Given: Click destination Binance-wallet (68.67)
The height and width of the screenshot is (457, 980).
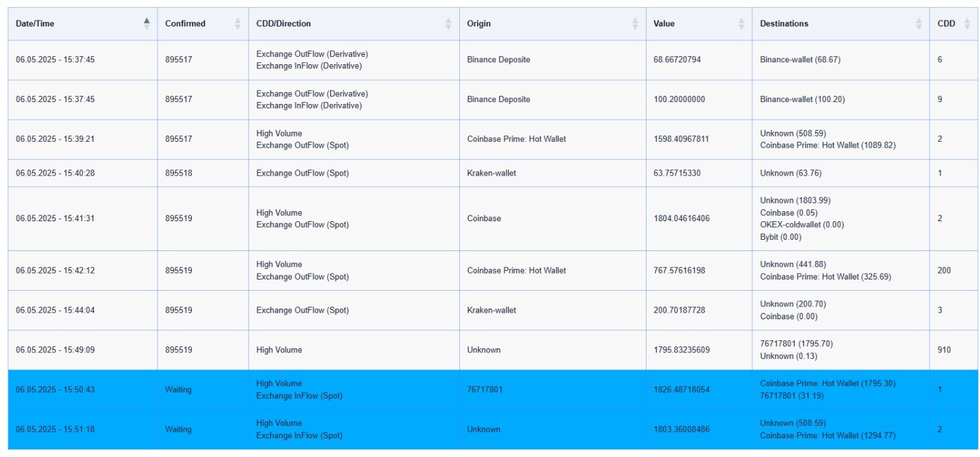Looking at the screenshot, I should (x=800, y=60).
